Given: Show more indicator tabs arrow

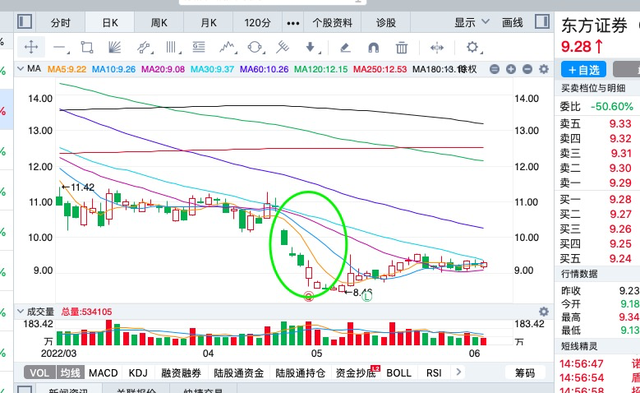Looking at the screenshot, I should click(x=458, y=372).
